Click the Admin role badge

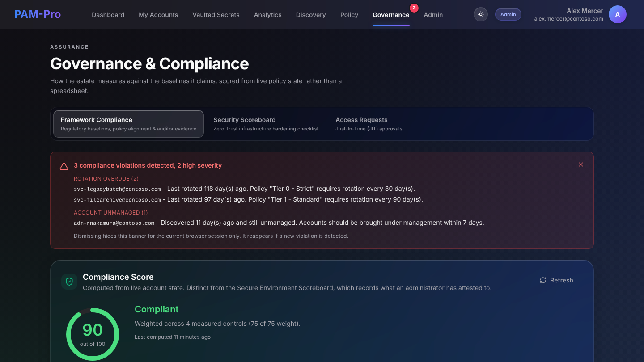click(x=508, y=14)
